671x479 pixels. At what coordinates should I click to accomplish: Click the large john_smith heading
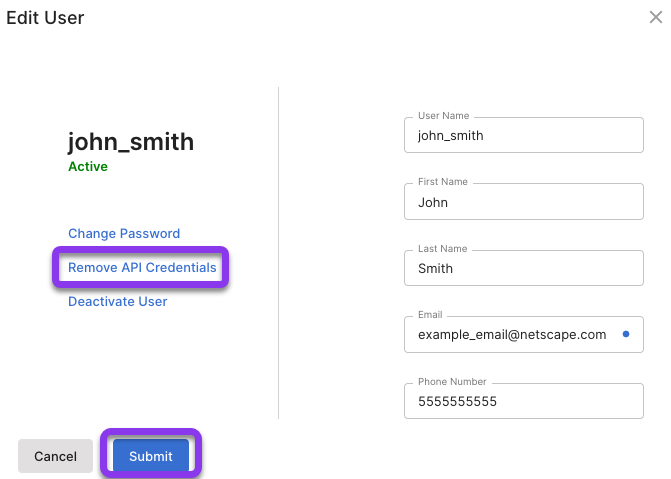coord(131,142)
